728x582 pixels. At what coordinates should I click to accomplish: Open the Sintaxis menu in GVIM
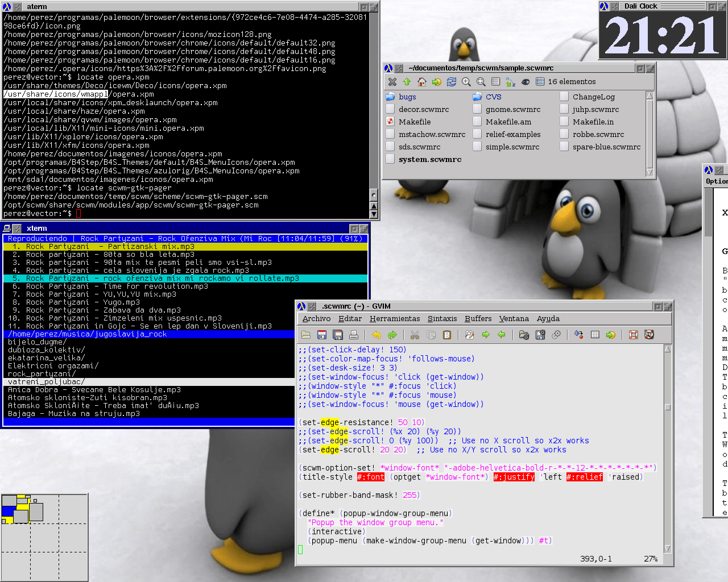tap(442, 319)
